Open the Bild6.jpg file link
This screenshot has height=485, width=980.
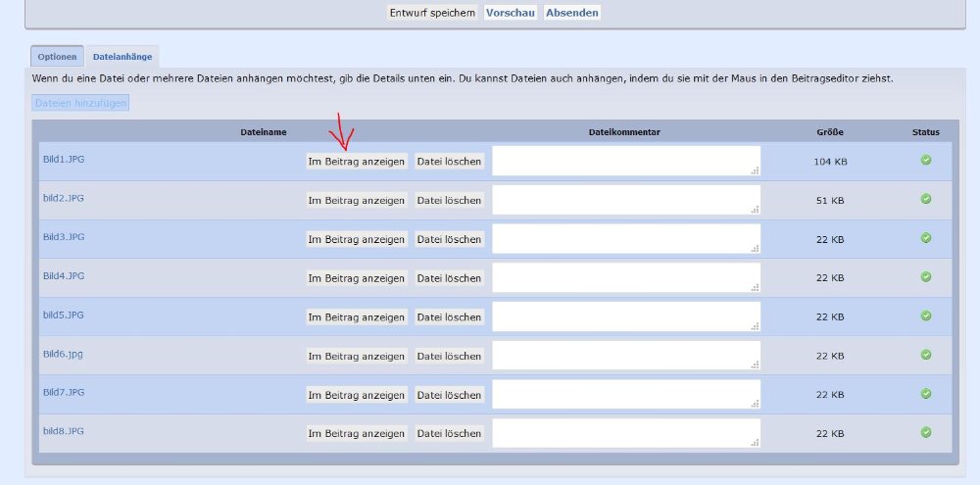tap(64, 354)
